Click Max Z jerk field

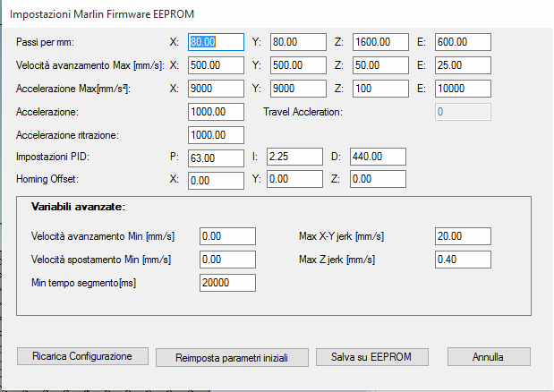click(463, 260)
